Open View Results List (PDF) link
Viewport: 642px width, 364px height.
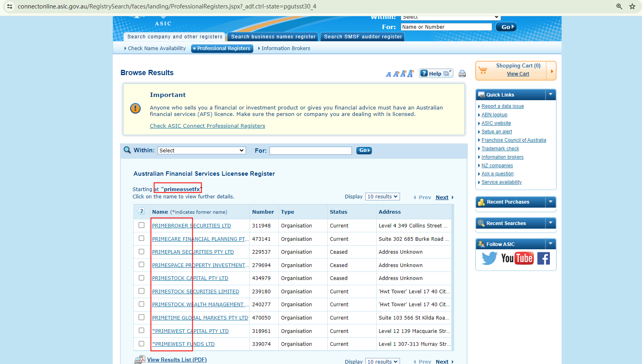(x=177, y=360)
